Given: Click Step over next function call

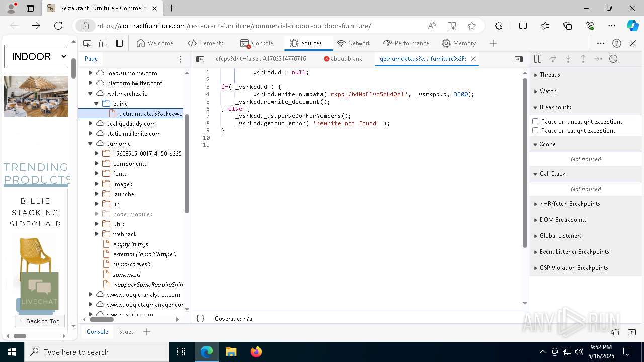Looking at the screenshot, I should pos(553,59).
